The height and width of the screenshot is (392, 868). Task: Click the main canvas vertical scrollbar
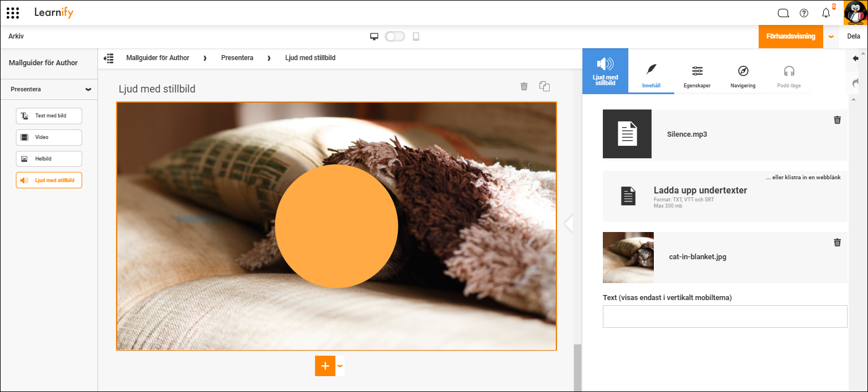pyautogui.click(x=577, y=368)
